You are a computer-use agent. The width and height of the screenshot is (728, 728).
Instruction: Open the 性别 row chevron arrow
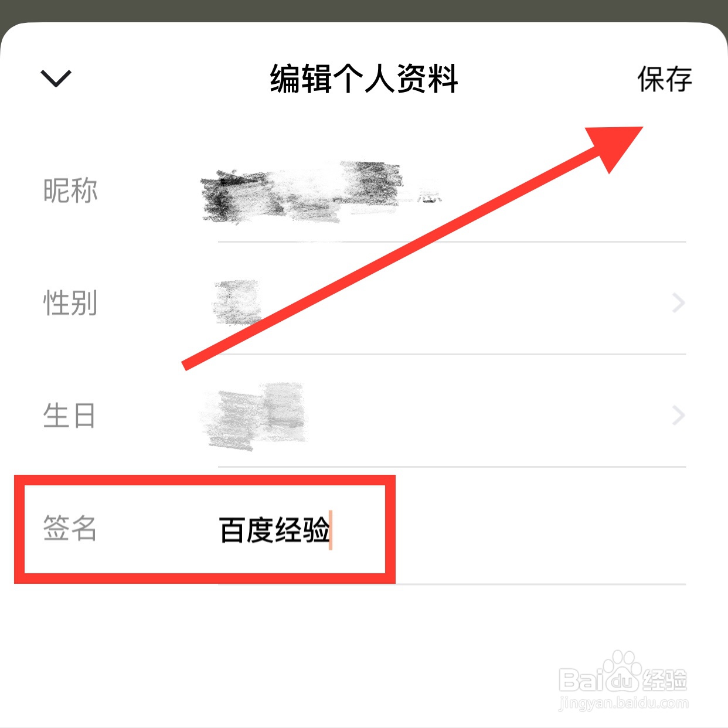(x=678, y=303)
